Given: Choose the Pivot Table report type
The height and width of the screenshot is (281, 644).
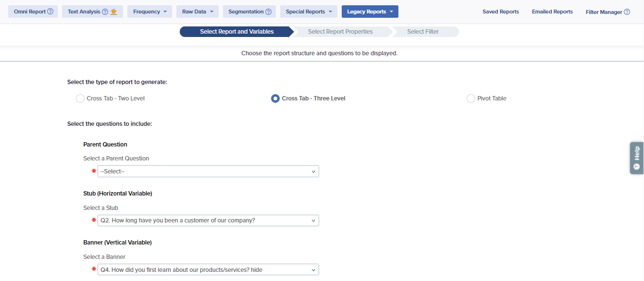Looking at the screenshot, I should 471,98.
